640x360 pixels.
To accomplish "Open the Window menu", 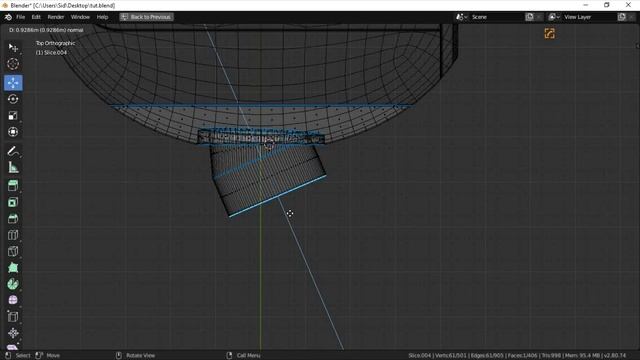I will click(x=80, y=17).
